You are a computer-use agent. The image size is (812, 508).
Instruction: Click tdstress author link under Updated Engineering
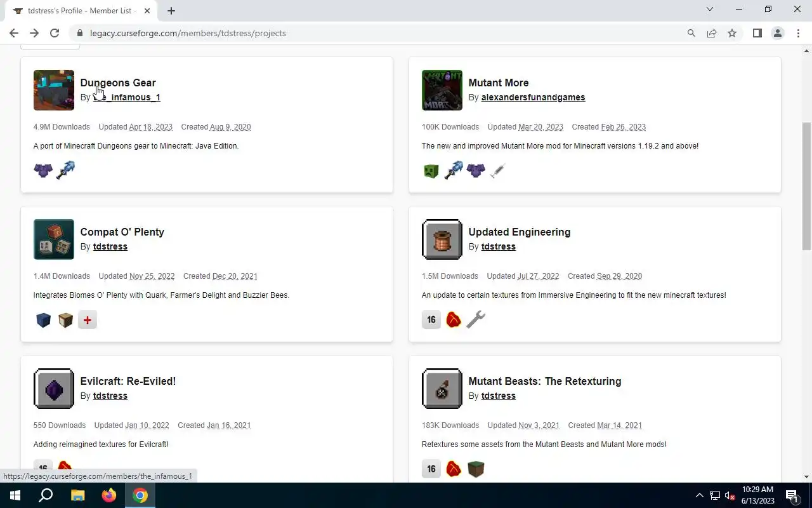[499, 246]
